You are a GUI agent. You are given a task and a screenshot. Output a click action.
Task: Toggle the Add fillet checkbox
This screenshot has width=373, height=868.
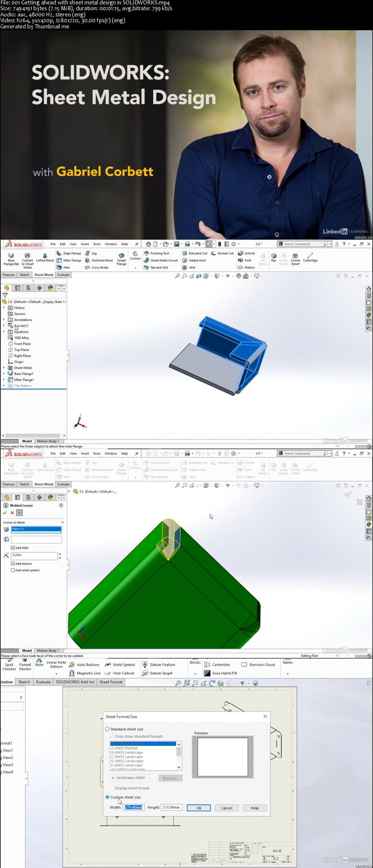13,548
